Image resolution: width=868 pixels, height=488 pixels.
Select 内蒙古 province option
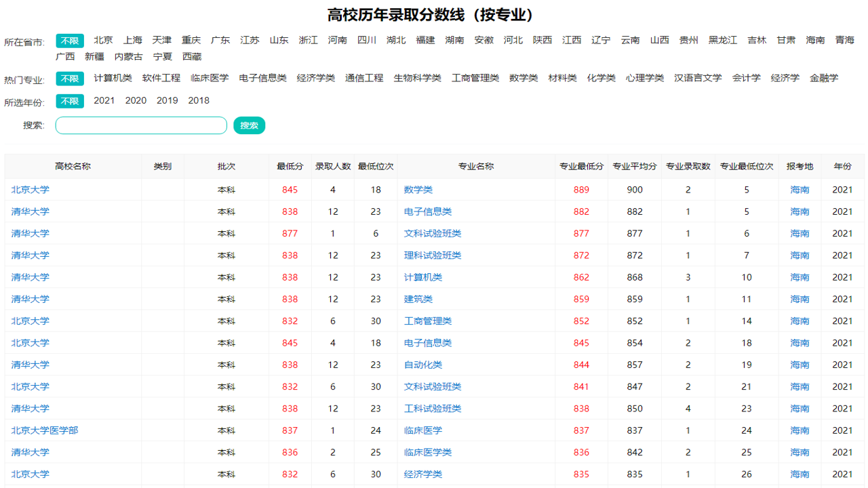click(x=129, y=57)
